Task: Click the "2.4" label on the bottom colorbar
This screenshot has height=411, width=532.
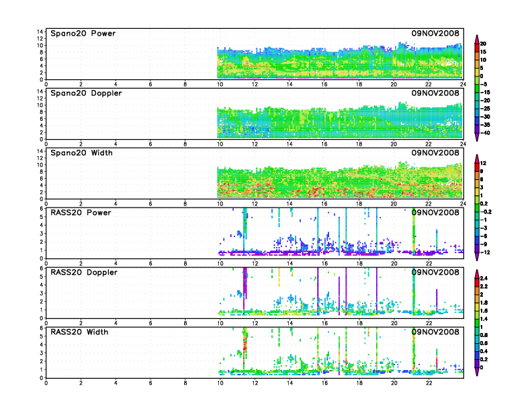Action: (484, 279)
